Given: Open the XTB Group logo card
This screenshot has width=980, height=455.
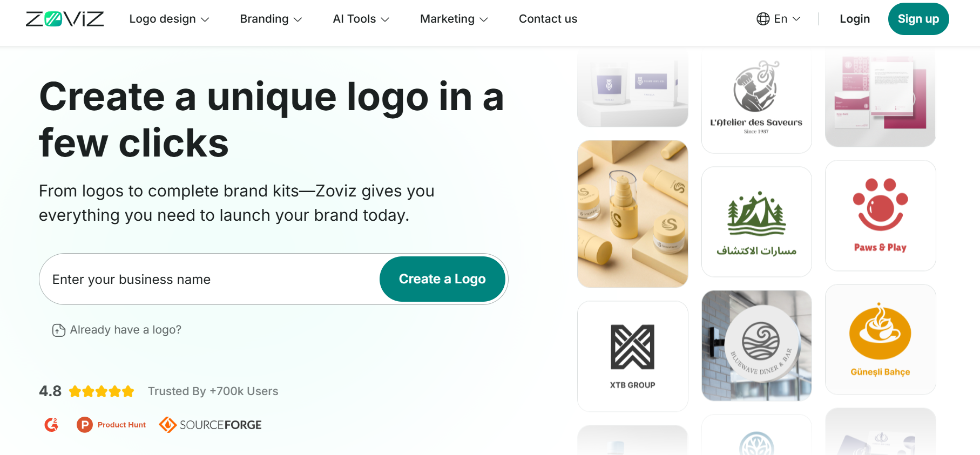Looking at the screenshot, I should coord(632,356).
